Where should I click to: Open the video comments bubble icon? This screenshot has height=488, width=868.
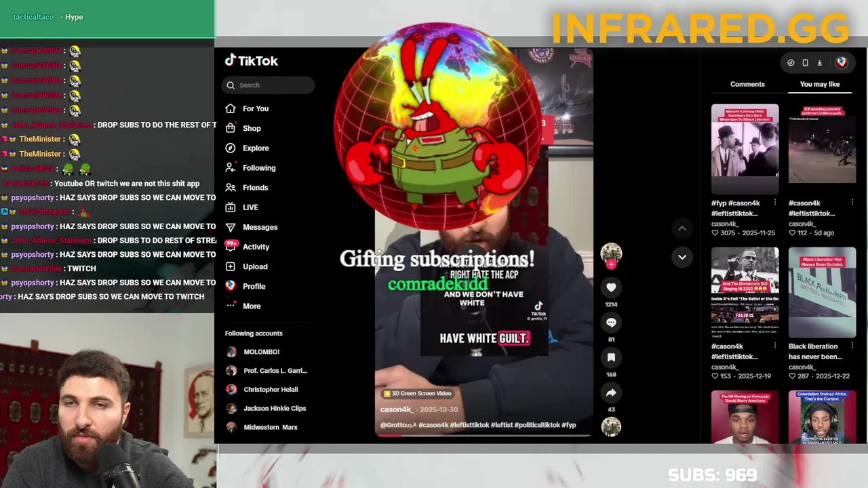point(611,323)
